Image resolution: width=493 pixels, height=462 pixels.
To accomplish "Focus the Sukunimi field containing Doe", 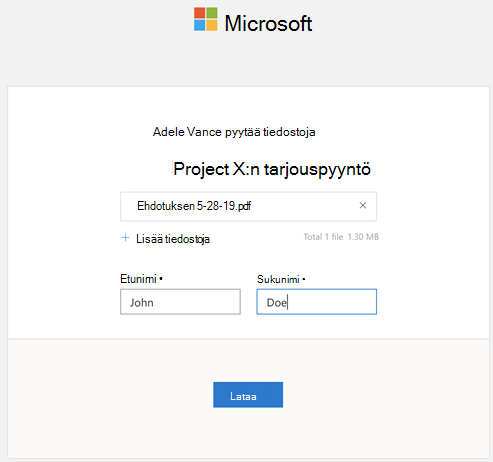I will point(317,302).
